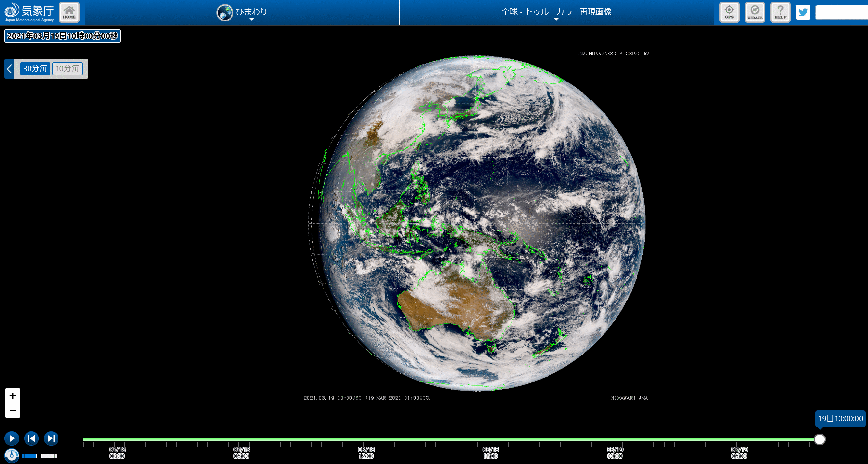868x464 pixels.
Task: Click the 気象庁 Japan Meteorological Agency logo
Action: click(29, 12)
